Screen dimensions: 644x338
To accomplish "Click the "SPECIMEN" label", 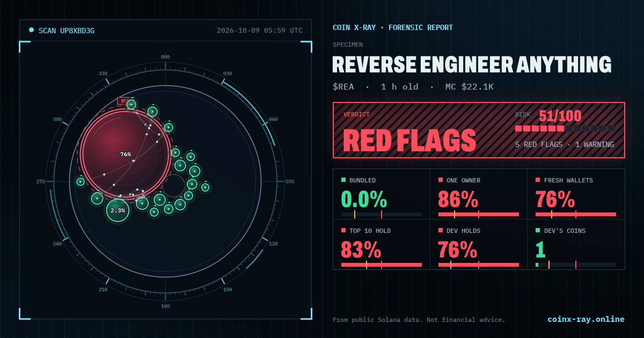I will [x=348, y=45].
